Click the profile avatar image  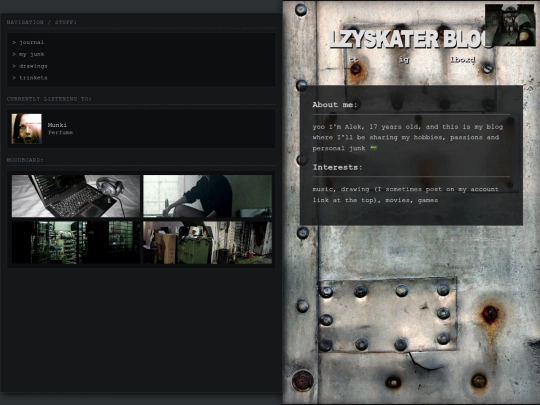[x=510, y=25]
